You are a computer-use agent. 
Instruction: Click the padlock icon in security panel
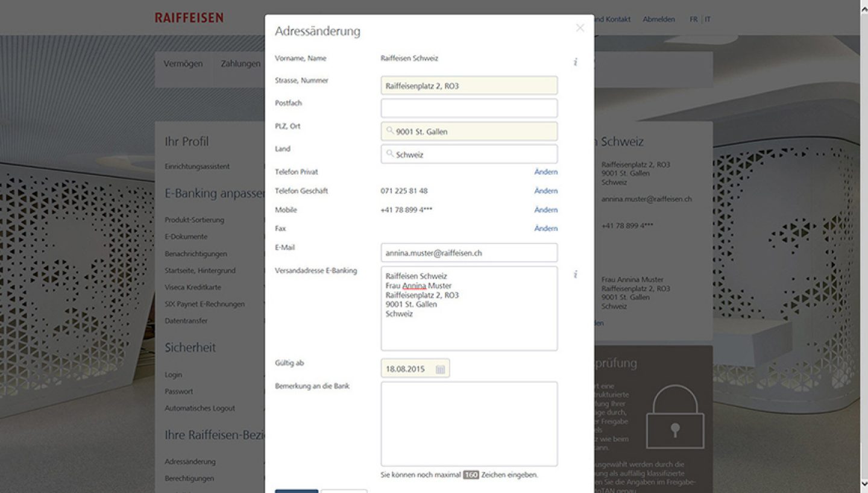[x=675, y=417]
